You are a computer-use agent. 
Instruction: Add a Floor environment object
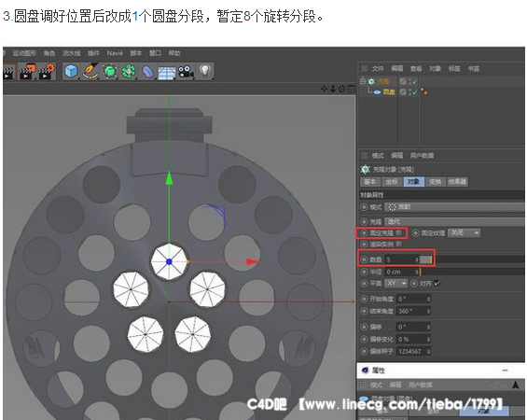167,73
